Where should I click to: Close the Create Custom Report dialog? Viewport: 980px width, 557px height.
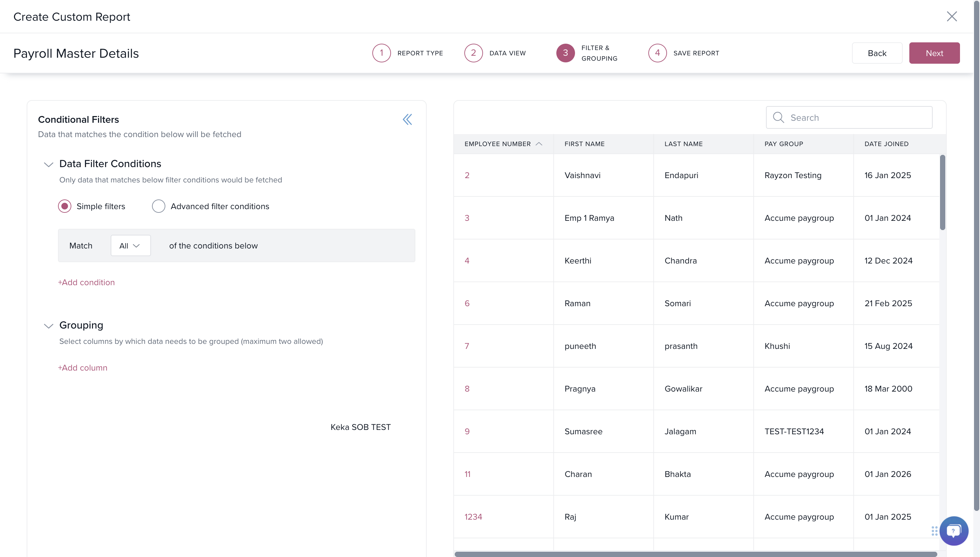pyautogui.click(x=951, y=16)
